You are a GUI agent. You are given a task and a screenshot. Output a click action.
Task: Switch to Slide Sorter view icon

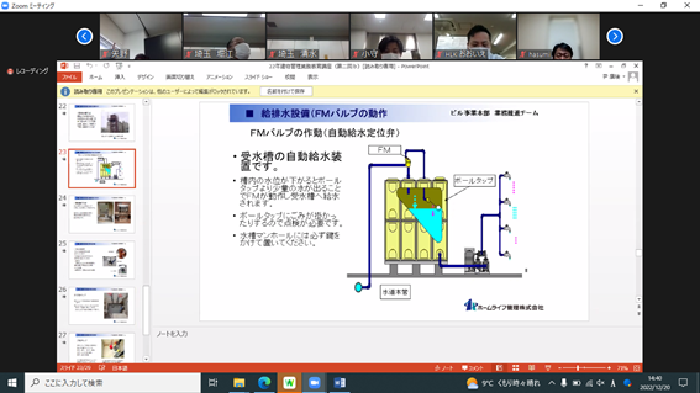coord(516,368)
